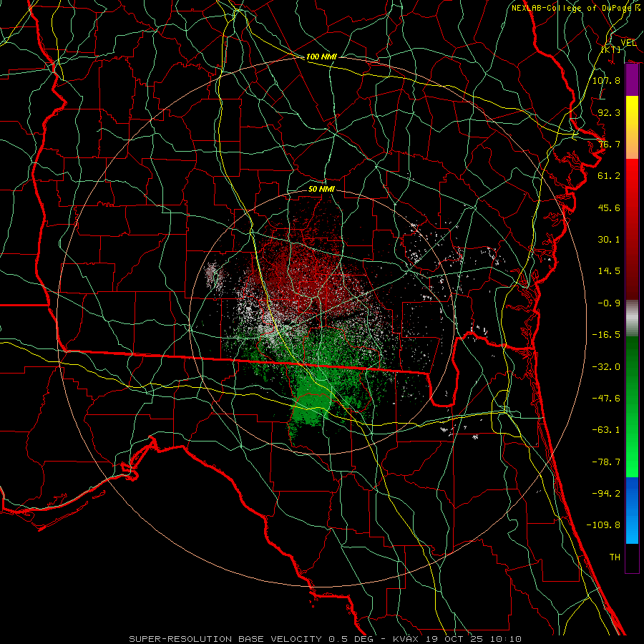Click the -63.1 legend value

[x=606, y=430]
